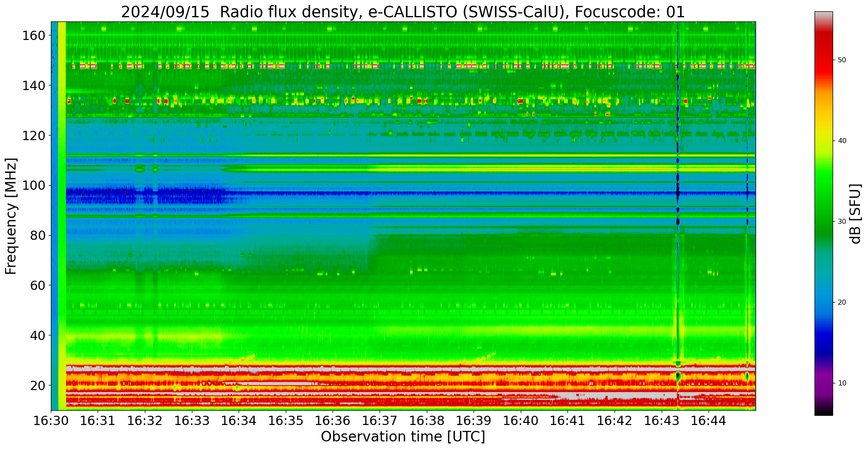Click the colorbar tick label 40
This screenshot has width=868, height=449.
click(842, 141)
